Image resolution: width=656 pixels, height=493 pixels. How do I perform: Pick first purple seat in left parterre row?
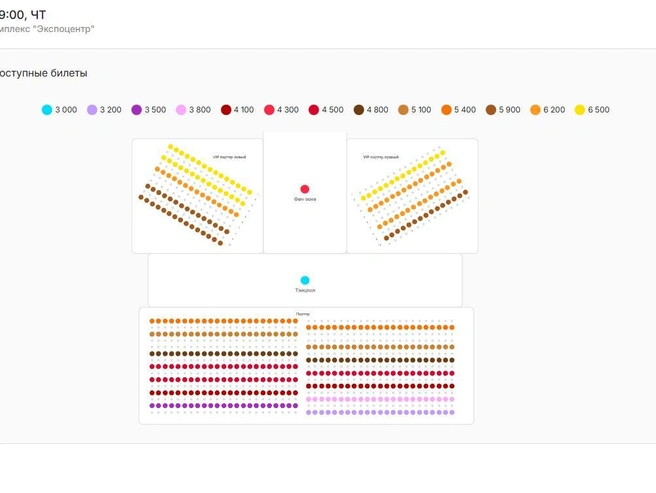pos(152,406)
